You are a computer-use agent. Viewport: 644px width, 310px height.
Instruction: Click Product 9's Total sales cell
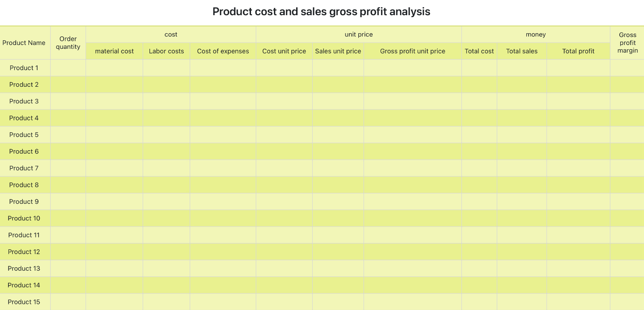click(x=522, y=201)
